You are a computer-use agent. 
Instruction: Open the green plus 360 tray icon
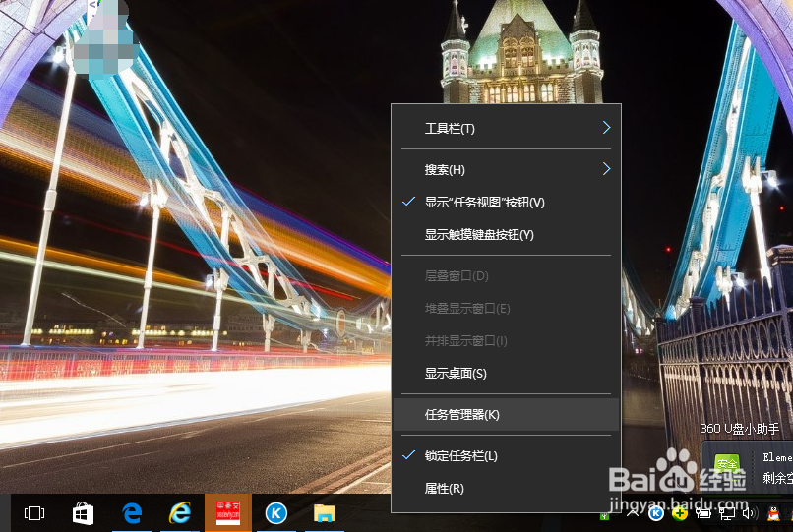tap(680, 513)
